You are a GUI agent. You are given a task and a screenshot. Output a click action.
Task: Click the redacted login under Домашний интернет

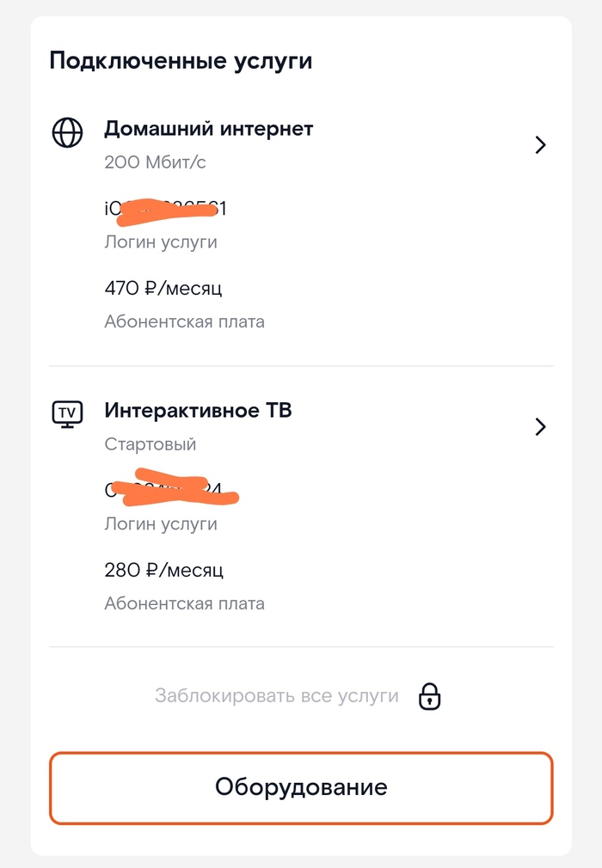pos(165,209)
